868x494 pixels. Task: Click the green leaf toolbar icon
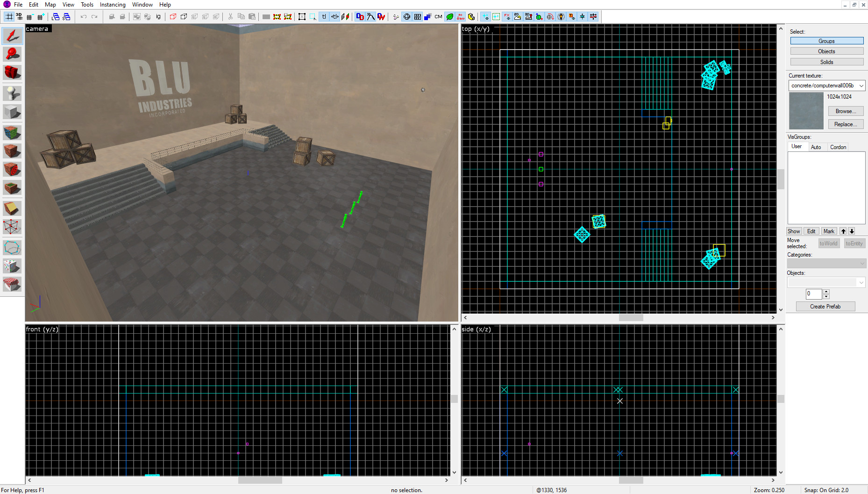coord(449,17)
